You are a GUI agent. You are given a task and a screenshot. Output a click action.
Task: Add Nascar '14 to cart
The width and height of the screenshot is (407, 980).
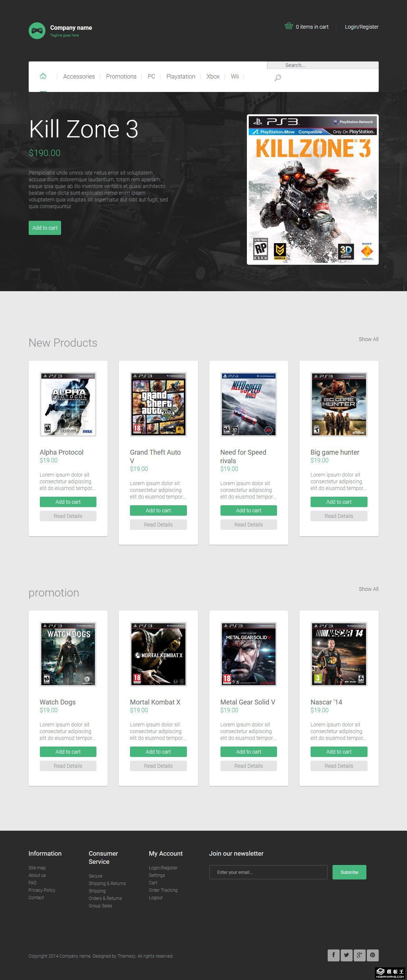pos(339,752)
